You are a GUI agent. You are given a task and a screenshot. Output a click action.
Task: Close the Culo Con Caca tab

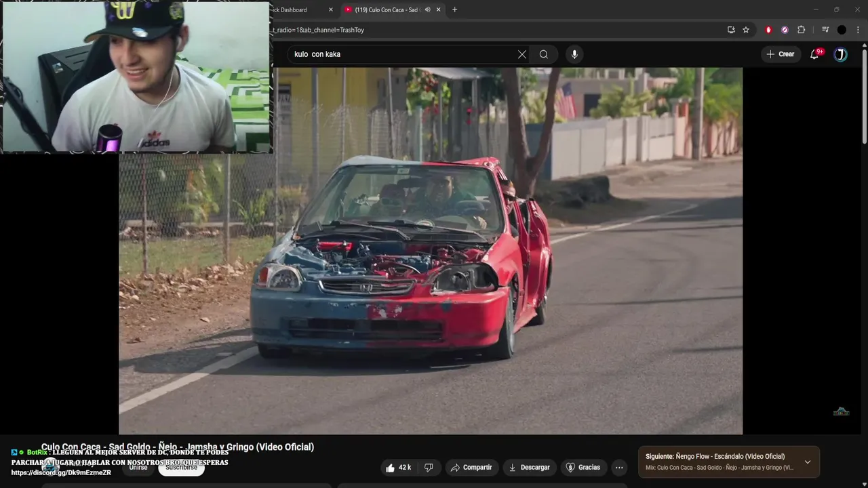[438, 9]
